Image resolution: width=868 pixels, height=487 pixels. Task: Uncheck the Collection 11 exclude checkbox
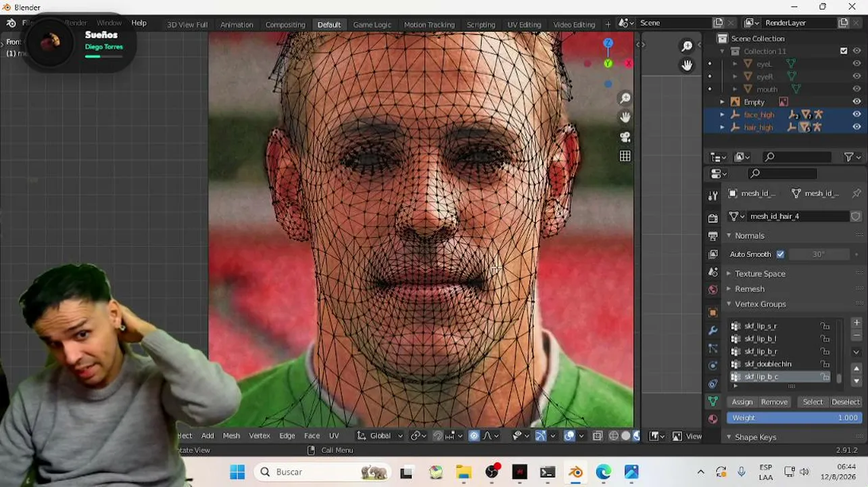coord(844,51)
